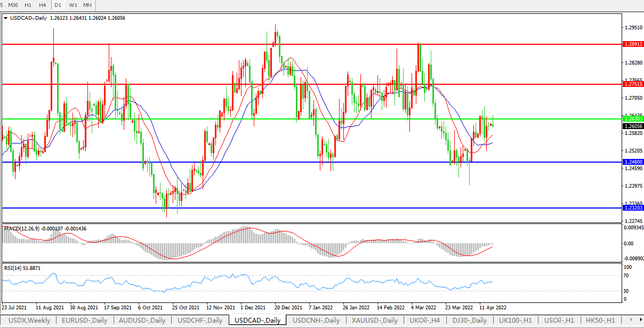Click the red 1.28912 resistance price label
The height and width of the screenshot is (328, 644).
click(633, 45)
